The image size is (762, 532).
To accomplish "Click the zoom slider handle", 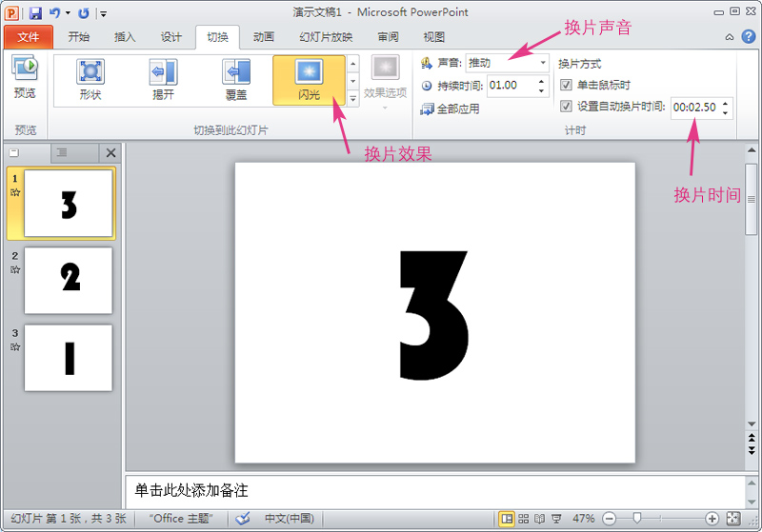I will [x=636, y=519].
